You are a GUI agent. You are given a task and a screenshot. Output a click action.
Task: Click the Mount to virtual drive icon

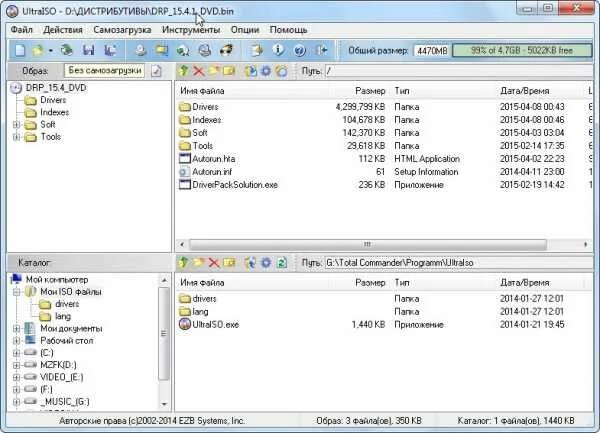(205, 50)
